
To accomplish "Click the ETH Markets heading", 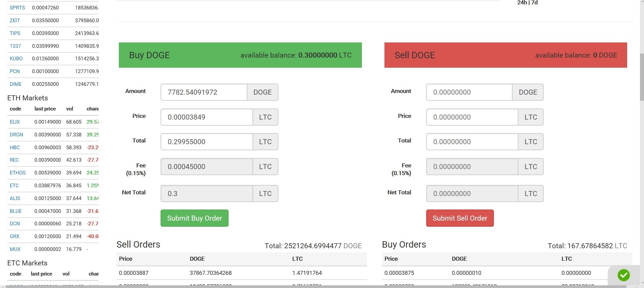I will (x=28, y=98).
